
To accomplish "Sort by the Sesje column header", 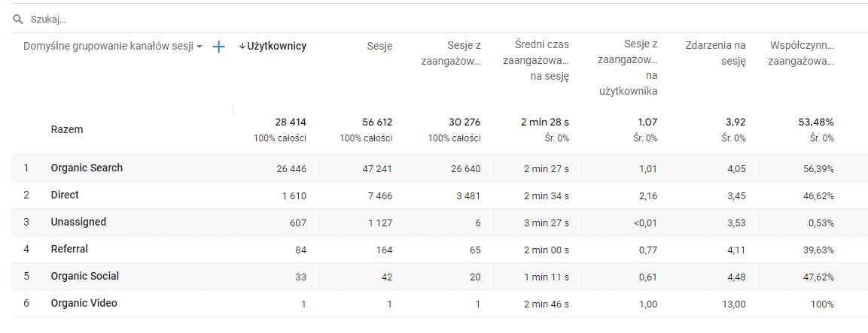I will tap(379, 47).
